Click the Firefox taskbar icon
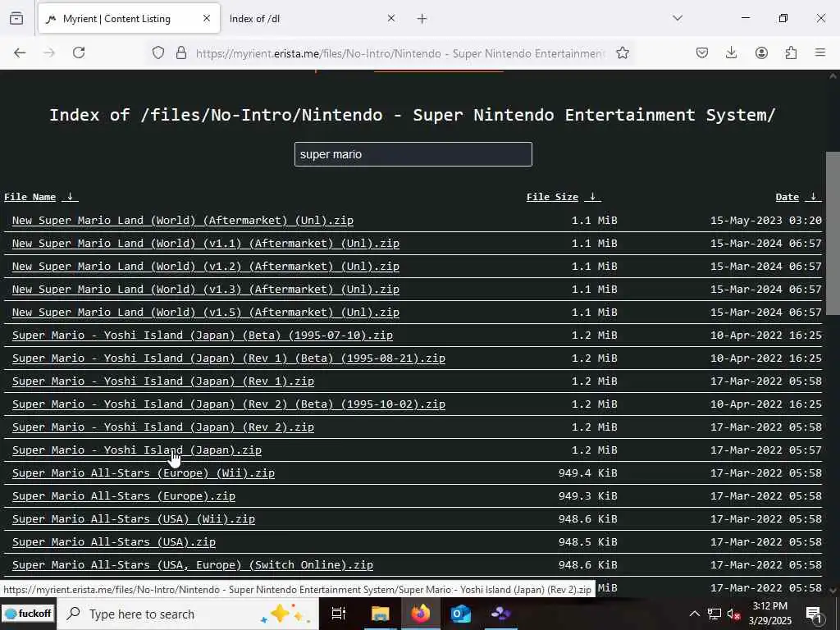This screenshot has width=840, height=630. 421,614
